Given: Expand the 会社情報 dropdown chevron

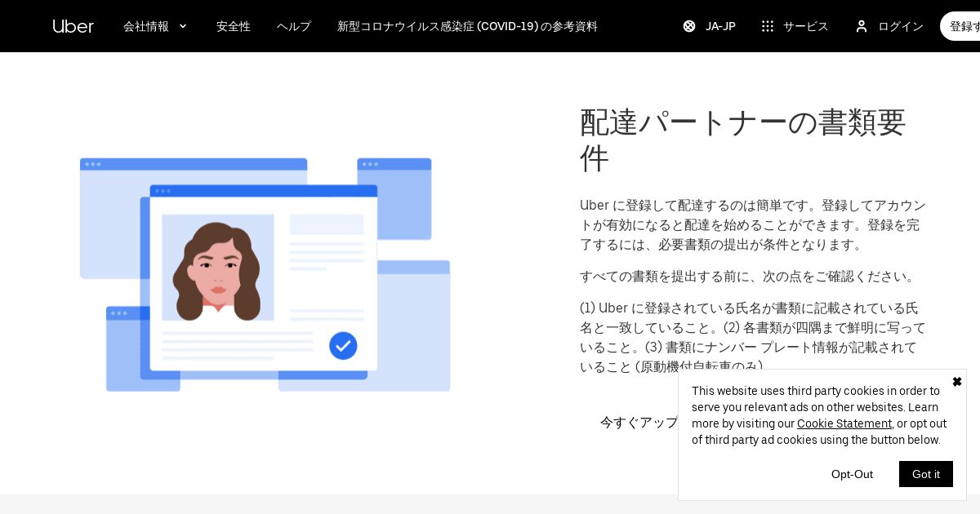Looking at the screenshot, I should [x=183, y=26].
